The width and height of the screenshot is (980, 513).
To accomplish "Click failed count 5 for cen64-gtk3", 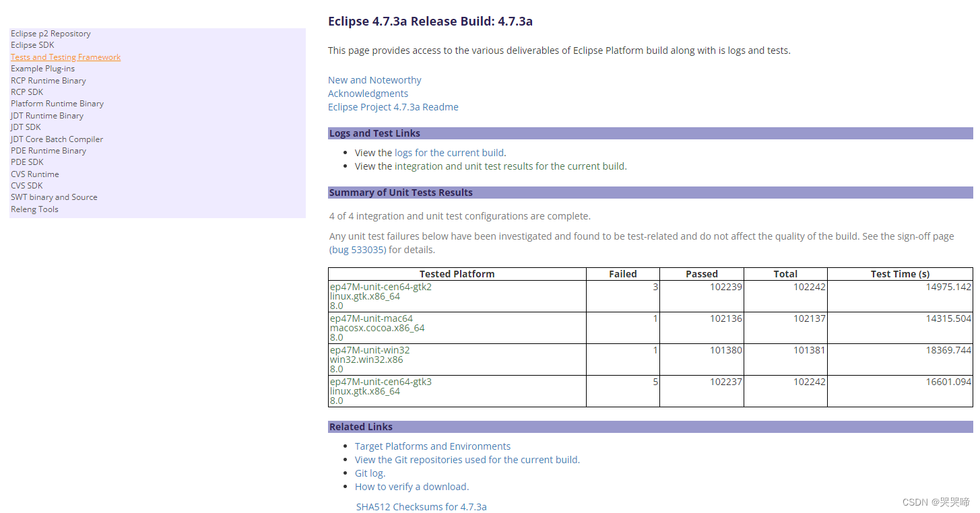I will pos(655,382).
